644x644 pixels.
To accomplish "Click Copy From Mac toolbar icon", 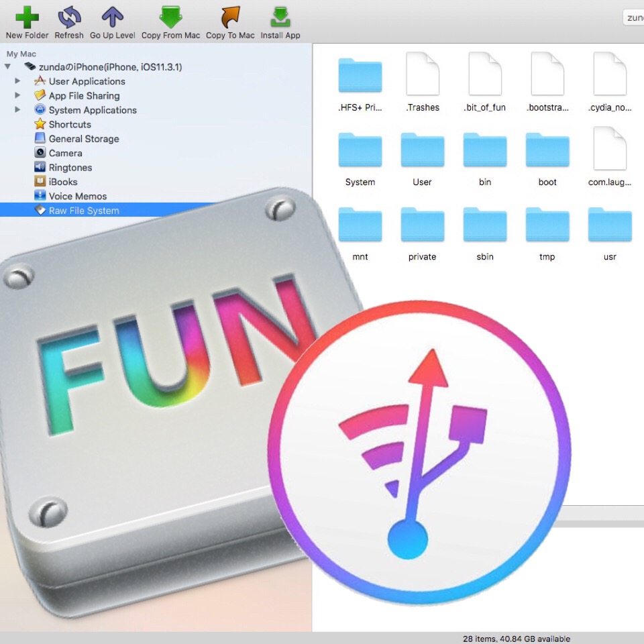I will [x=170, y=17].
